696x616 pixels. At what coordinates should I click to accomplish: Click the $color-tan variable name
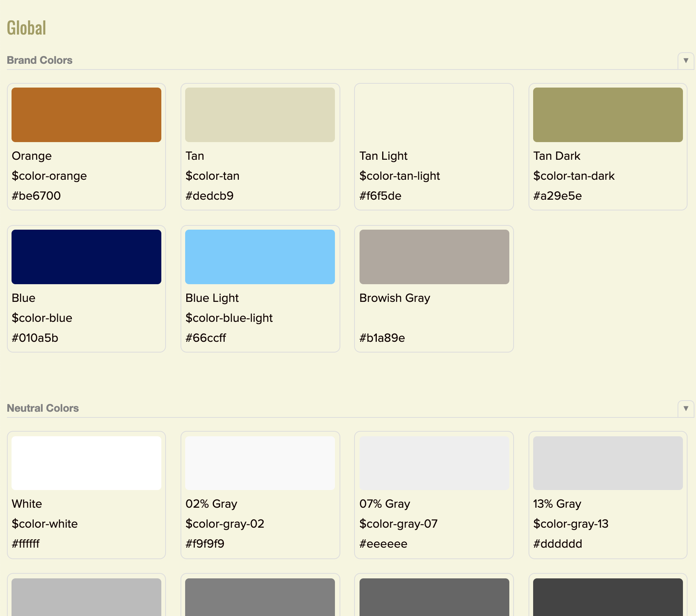(x=212, y=176)
